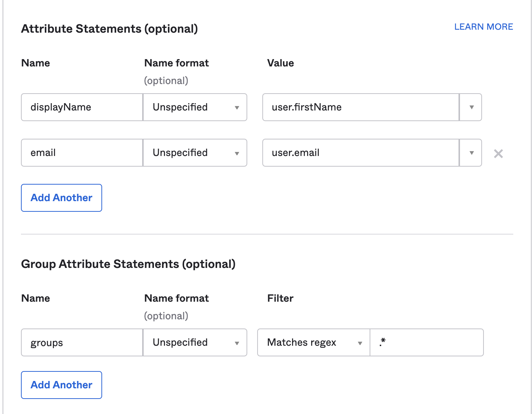This screenshot has height=414, width=532.
Task: Expand the user.firstName value dropdown arrow
Action: (x=471, y=107)
